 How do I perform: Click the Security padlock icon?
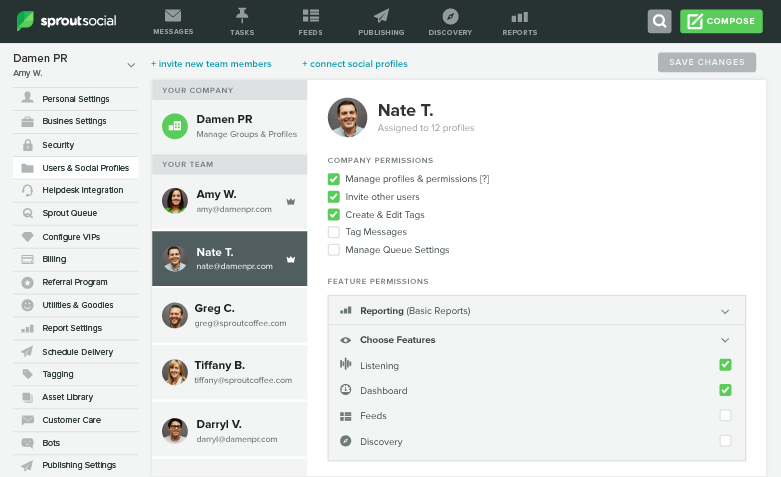pos(27,145)
